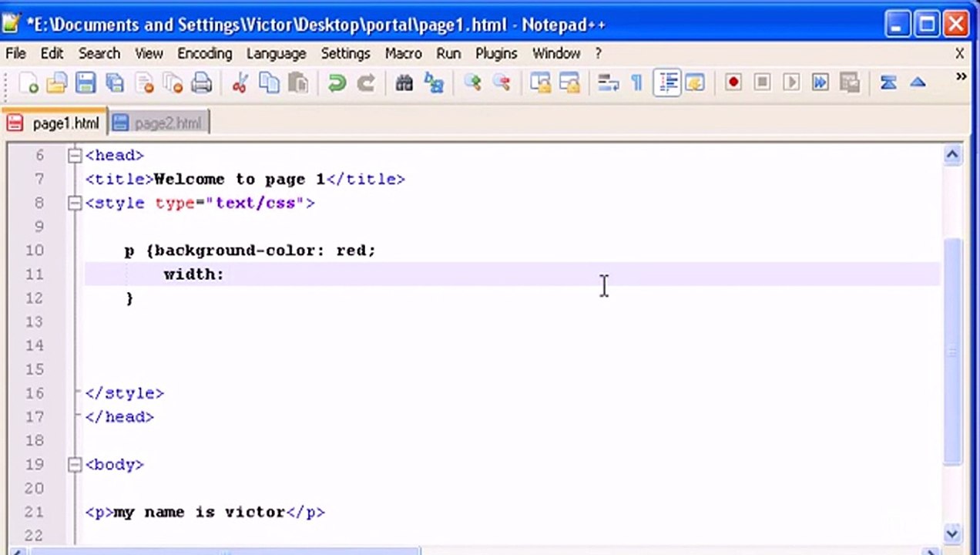
Task: Toggle show all characters pilcrow icon
Action: click(x=636, y=83)
